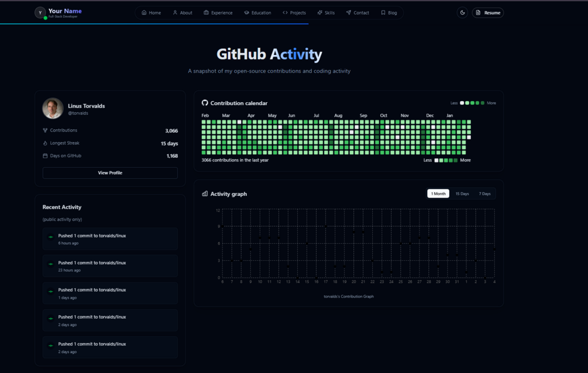This screenshot has width=588, height=373.
Task: Go to Contact section
Action: coord(357,13)
